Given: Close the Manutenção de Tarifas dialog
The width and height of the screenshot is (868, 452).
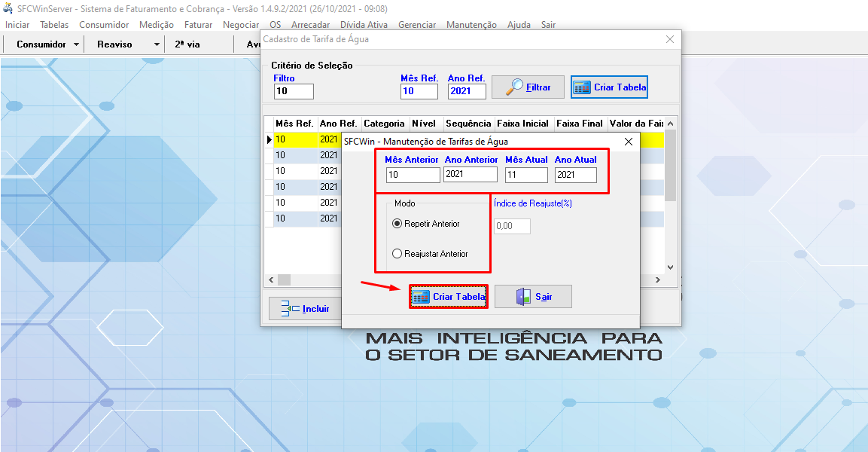Looking at the screenshot, I should click(629, 141).
